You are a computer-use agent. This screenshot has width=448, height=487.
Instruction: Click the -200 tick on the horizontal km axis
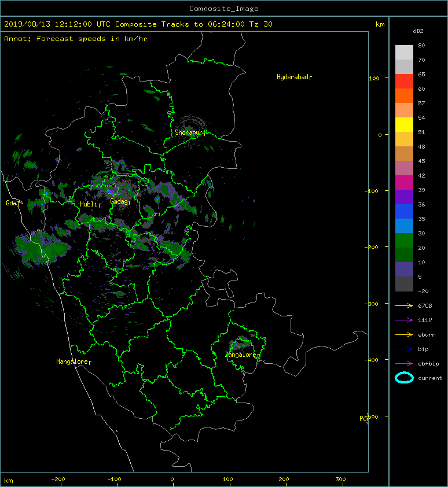click(x=58, y=479)
